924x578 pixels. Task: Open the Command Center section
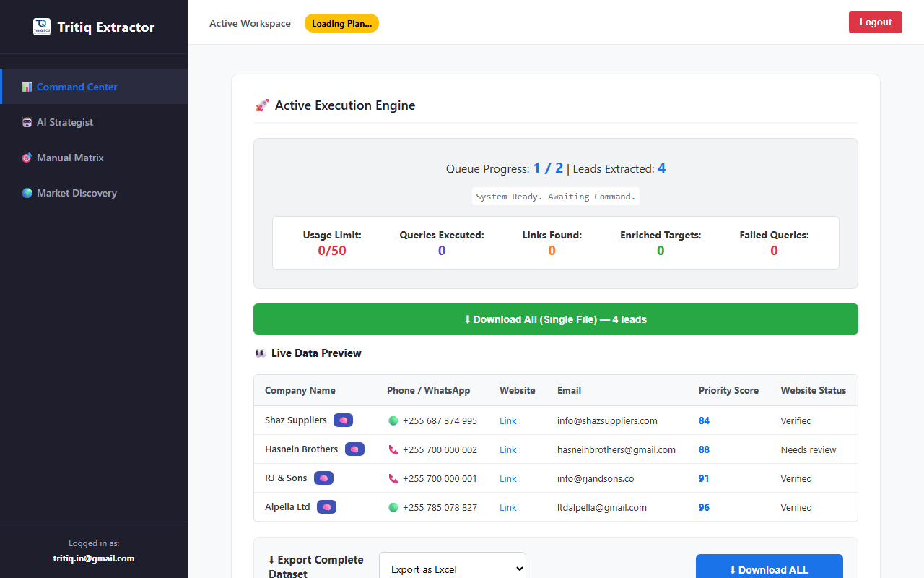pos(94,87)
